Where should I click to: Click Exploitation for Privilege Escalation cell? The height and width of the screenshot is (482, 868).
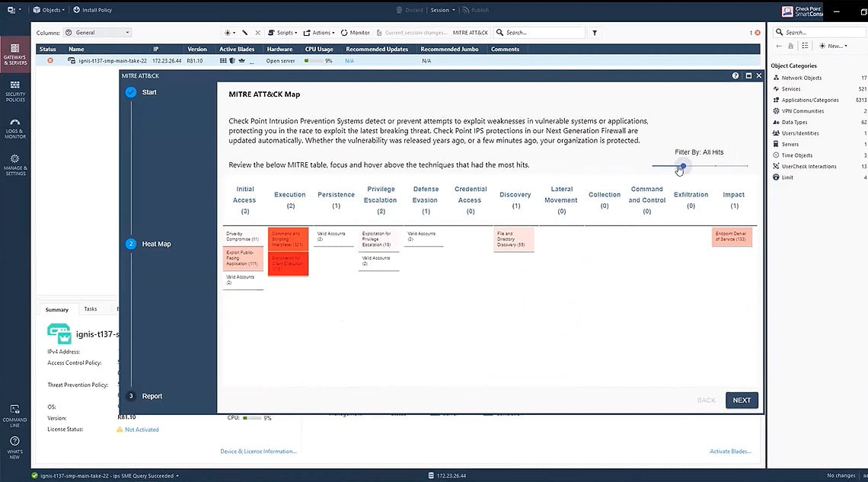click(x=378, y=239)
